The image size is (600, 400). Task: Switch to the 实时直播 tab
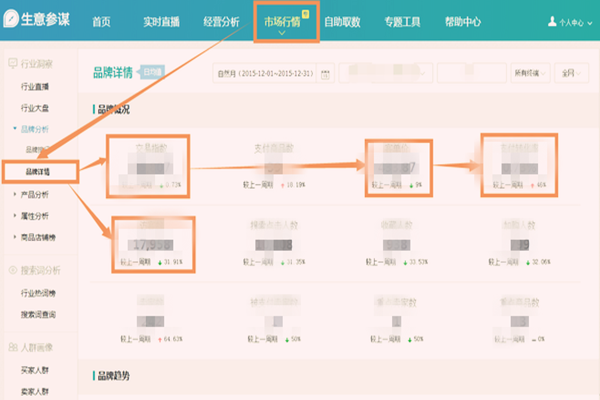pyautogui.click(x=161, y=22)
